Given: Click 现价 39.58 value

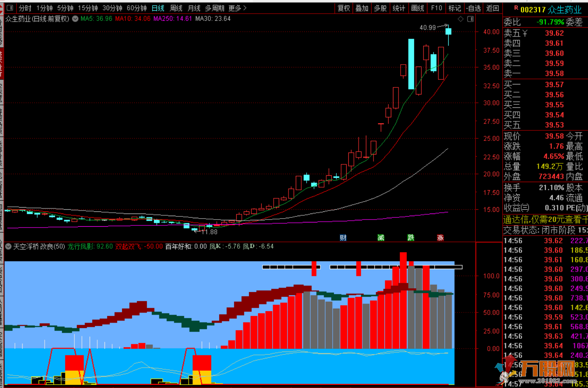Looking at the screenshot, I should point(554,136).
